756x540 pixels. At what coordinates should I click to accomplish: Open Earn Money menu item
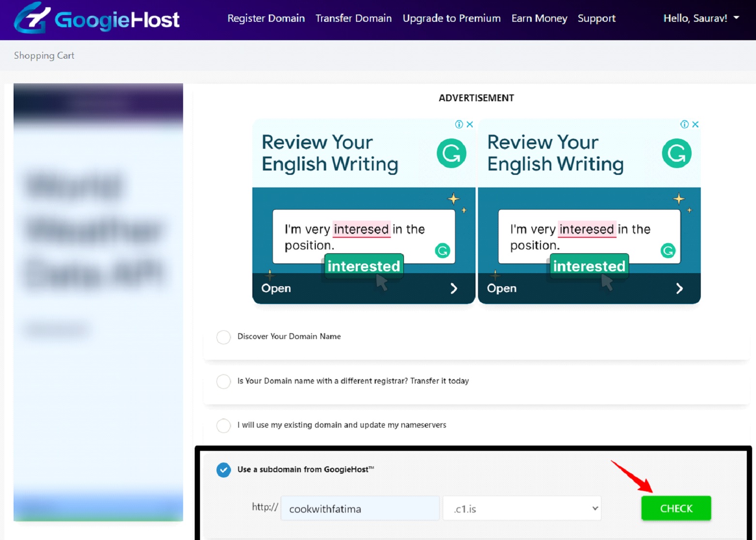[x=539, y=18]
